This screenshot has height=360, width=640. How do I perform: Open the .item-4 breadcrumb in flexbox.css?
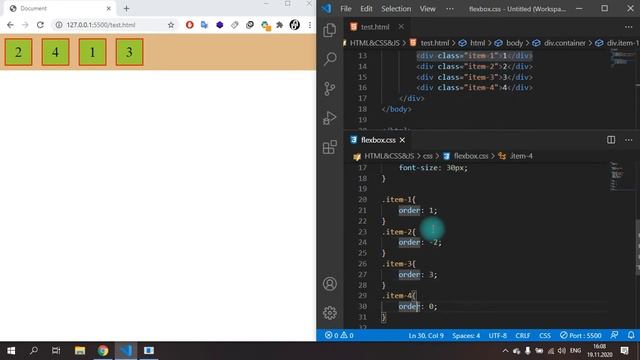tap(516, 156)
